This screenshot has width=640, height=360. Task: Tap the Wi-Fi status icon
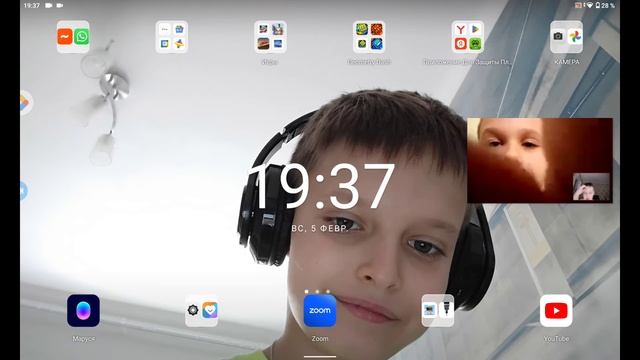[589, 5]
